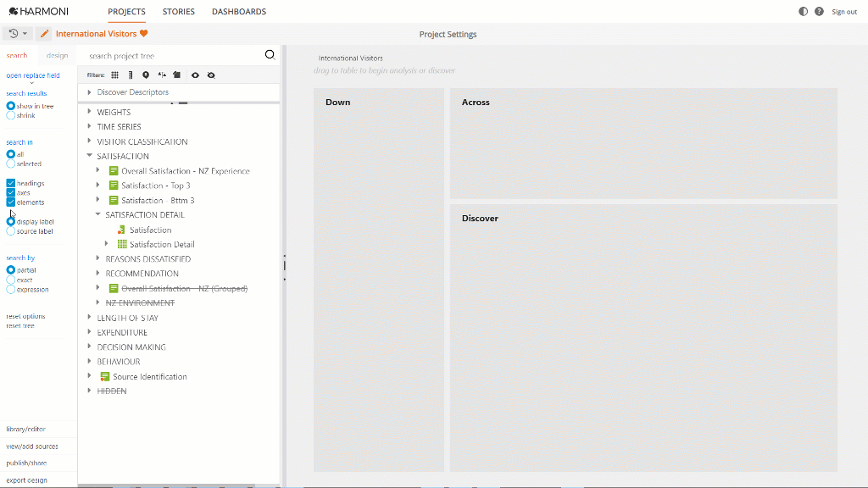Click the Satisfaction - Bttm 3 green icon
Image resolution: width=868 pixels, height=488 pixels.
tap(114, 200)
